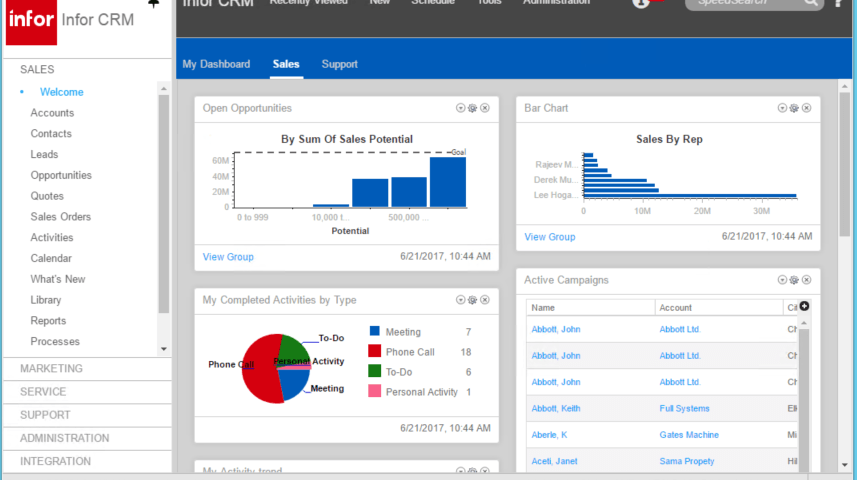The width and height of the screenshot is (857, 480).
Task: Click the SpeedSearch magnifier icon
Action: (811, 3)
